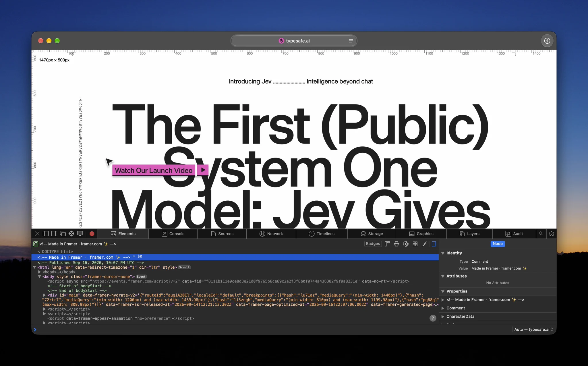Toggle layout overlays with the grid icon
588x366 pixels.
coord(415,244)
